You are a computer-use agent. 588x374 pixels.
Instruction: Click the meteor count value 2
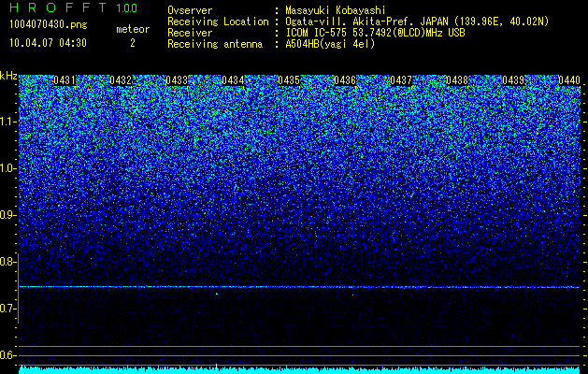[x=133, y=43]
